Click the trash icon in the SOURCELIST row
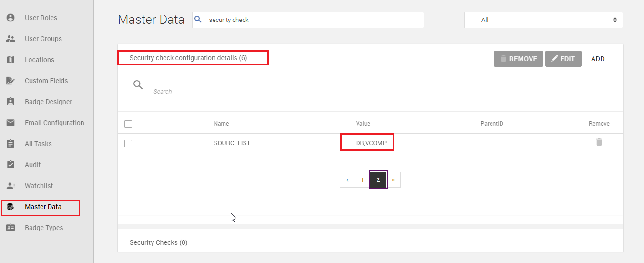Image resolution: width=644 pixels, height=263 pixels. pos(599,142)
